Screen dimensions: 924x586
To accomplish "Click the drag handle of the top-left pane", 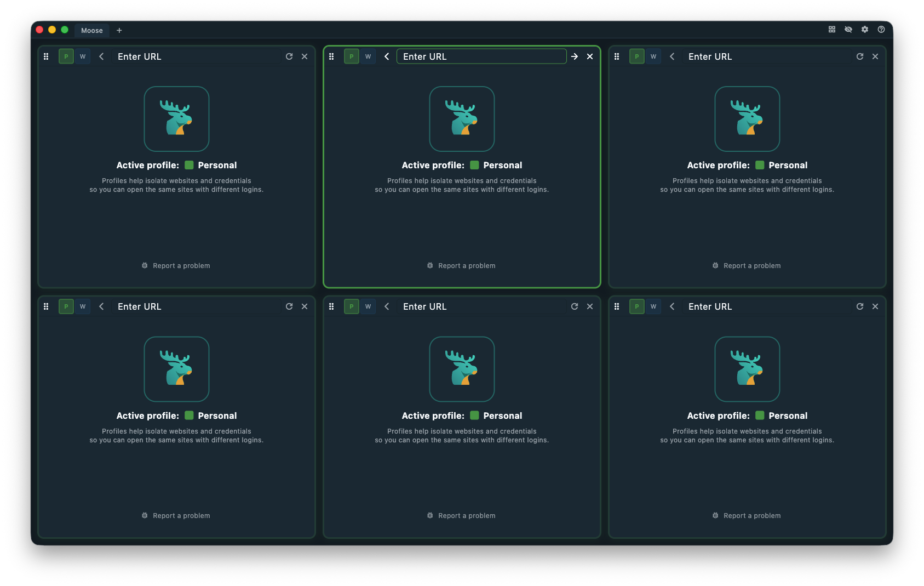I will [x=46, y=56].
